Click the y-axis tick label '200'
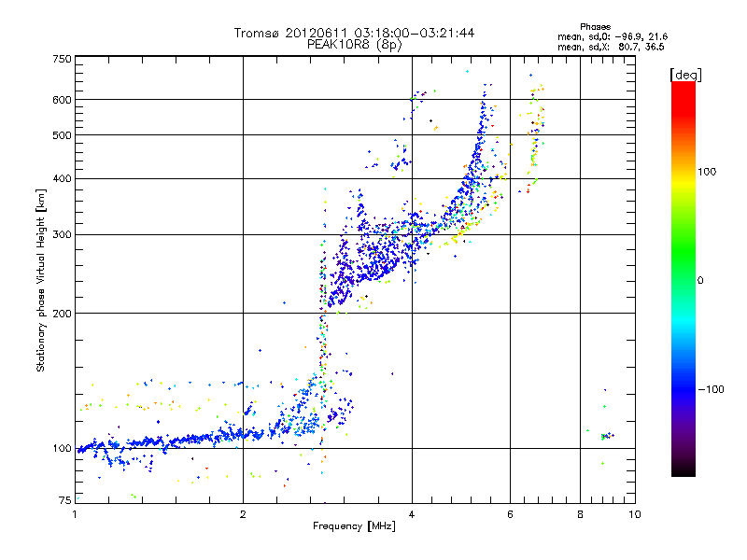The width and height of the screenshot is (747, 560). (62, 314)
